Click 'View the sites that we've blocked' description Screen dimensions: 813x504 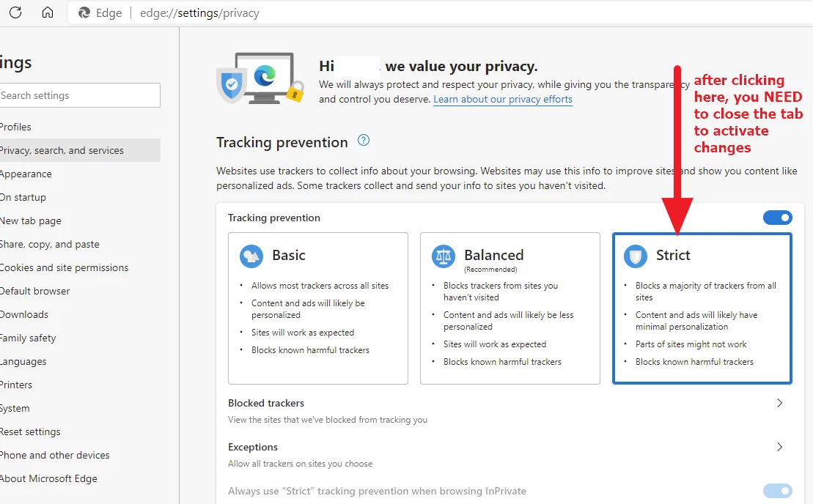(328, 420)
